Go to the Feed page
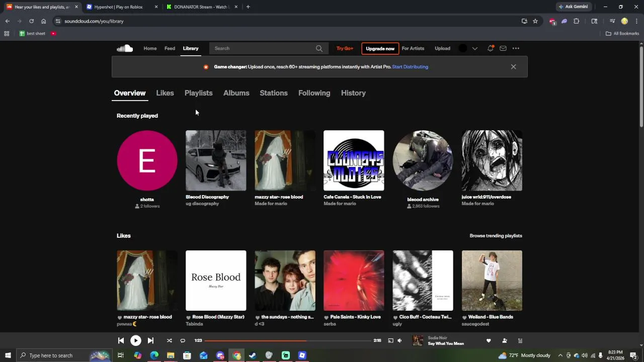 pyautogui.click(x=170, y=48)
